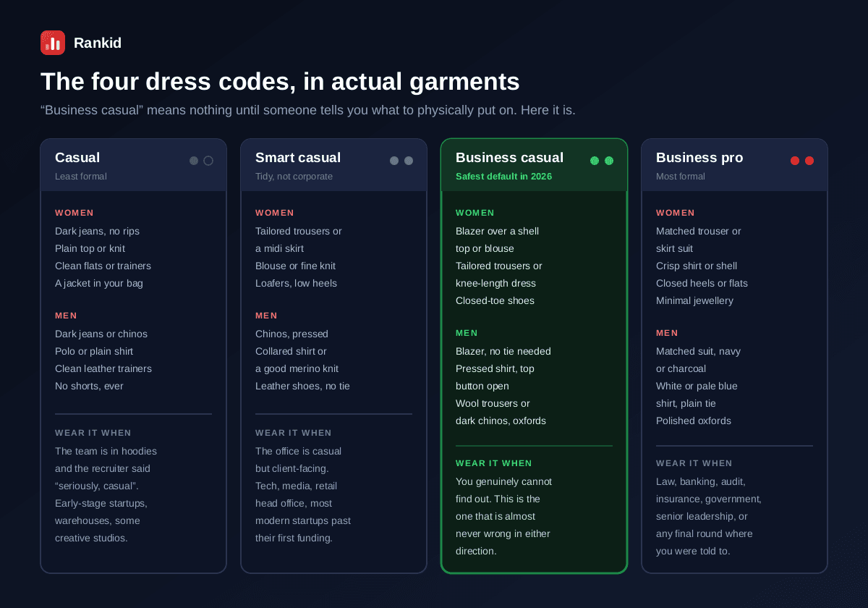868x608 pixels.
Task: Click 'Loafers, low heels' line
Action: point(296,284)
